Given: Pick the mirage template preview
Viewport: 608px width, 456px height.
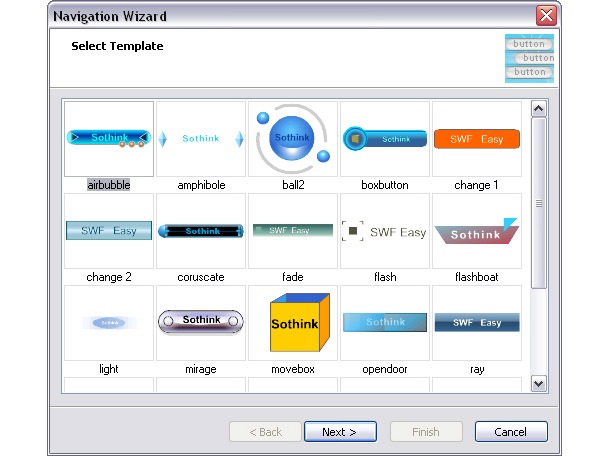Looking at the screenshot, I should pos(201,323).
